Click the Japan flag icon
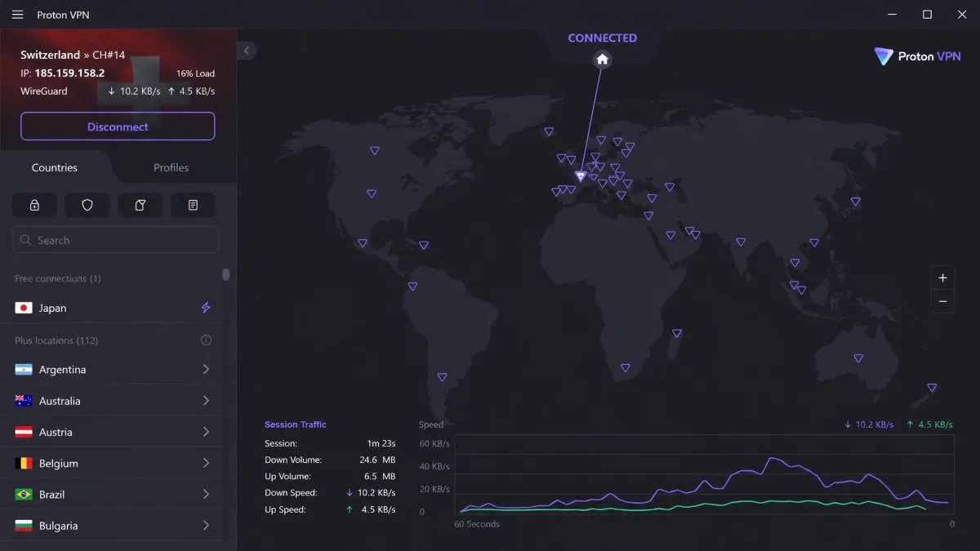The image size is (980, 551). tap(24, 308)
